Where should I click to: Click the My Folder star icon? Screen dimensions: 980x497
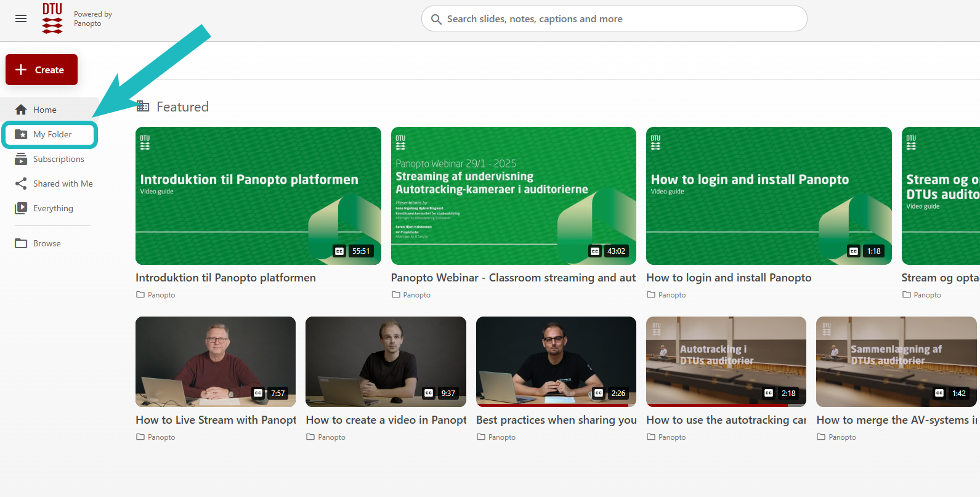(21, 134)
